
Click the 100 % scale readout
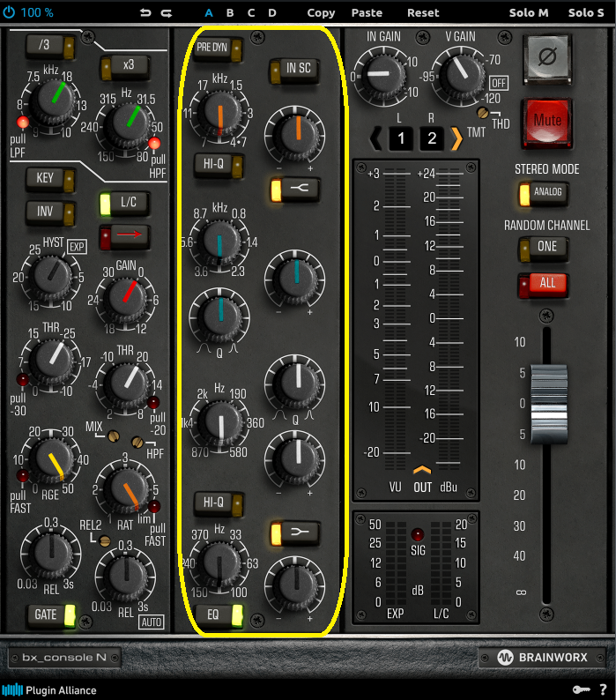[37, 12]
